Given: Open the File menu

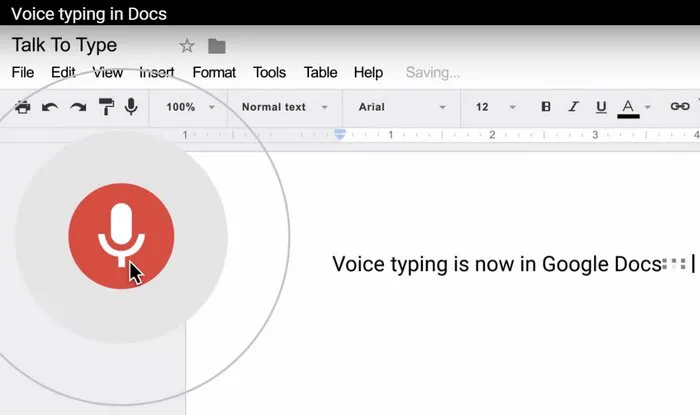Looking at the screenshot, I should 23,72.
